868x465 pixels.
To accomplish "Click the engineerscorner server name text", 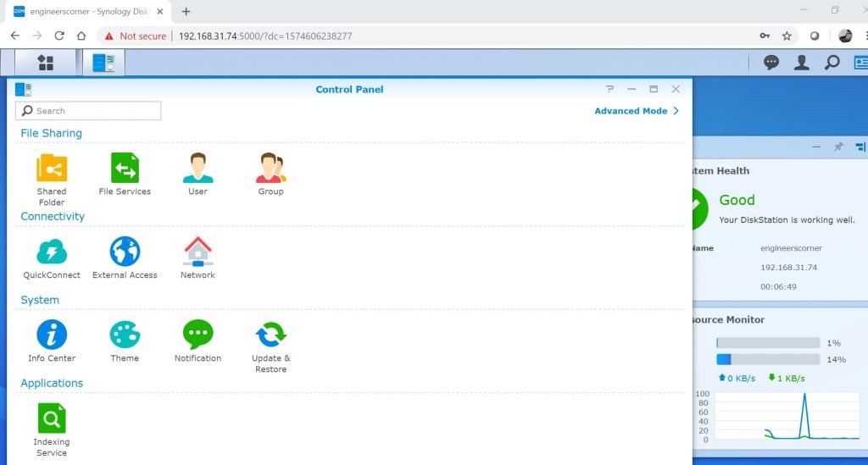I will pos(791,248).
